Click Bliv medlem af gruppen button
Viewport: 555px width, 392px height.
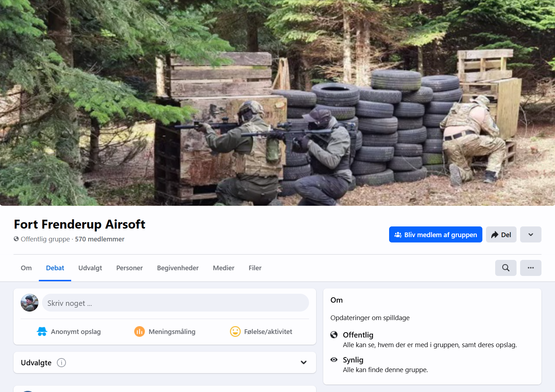click(435, 235)
